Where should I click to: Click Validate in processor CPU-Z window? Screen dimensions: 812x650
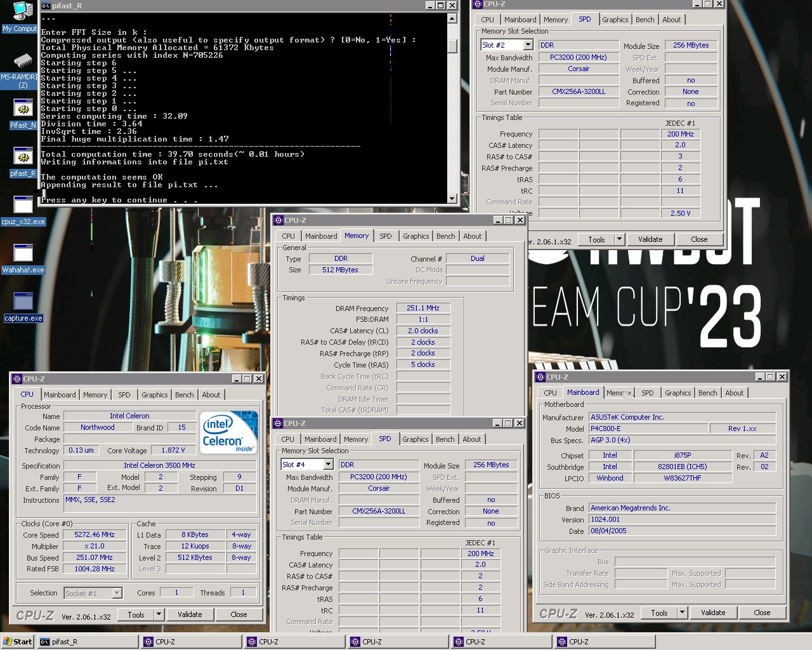pos(190,614)
